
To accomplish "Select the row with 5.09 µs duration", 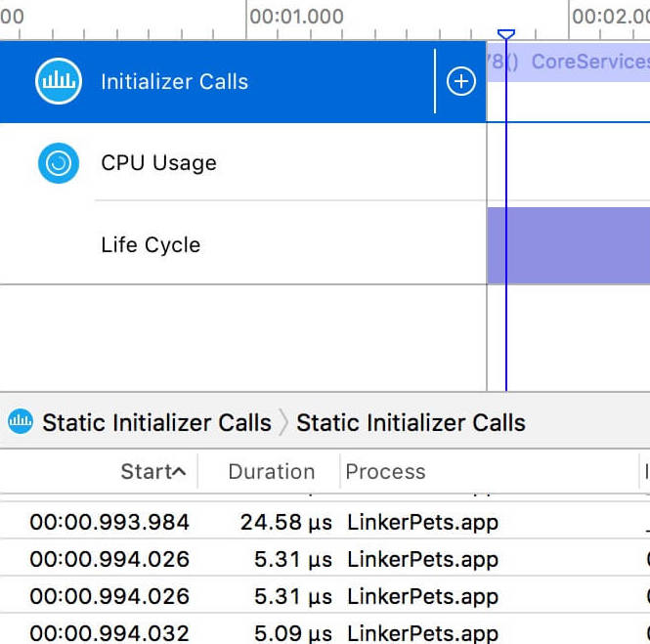I will 293,632.
